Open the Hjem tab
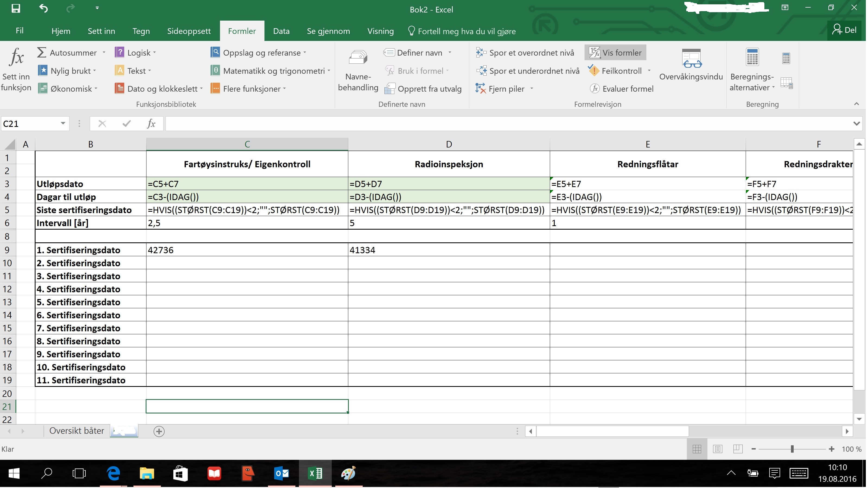Screen dimensions: 868x488 tap(61, 31)
